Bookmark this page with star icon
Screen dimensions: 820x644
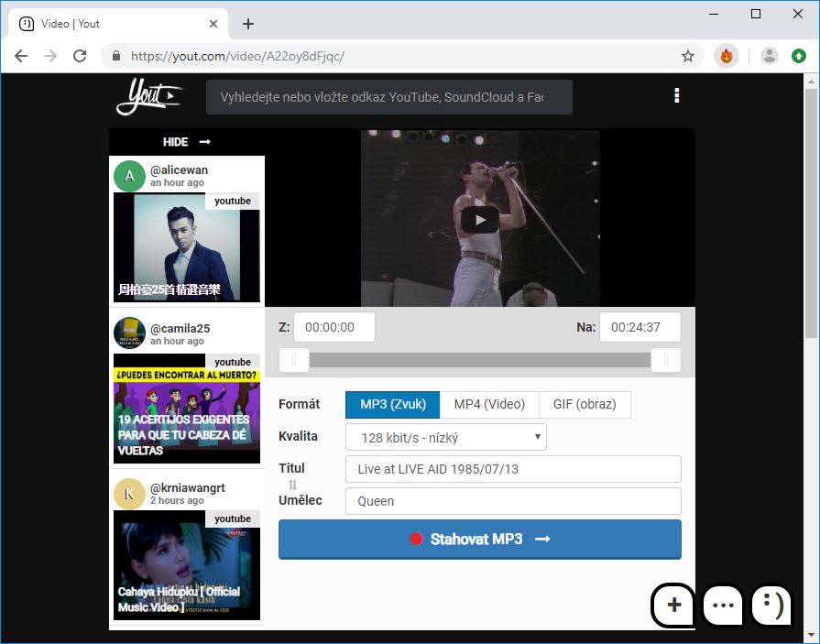pos(688,56)
